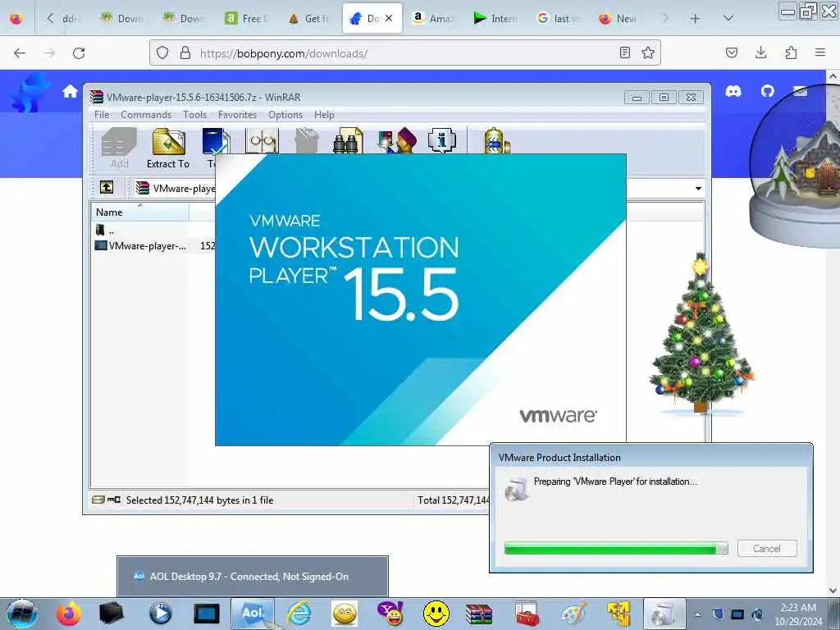The width and height of the screenshot is (840, 630).
Task: Click the Yahoo Messenger taskbar icon
Action: [390, 614]
